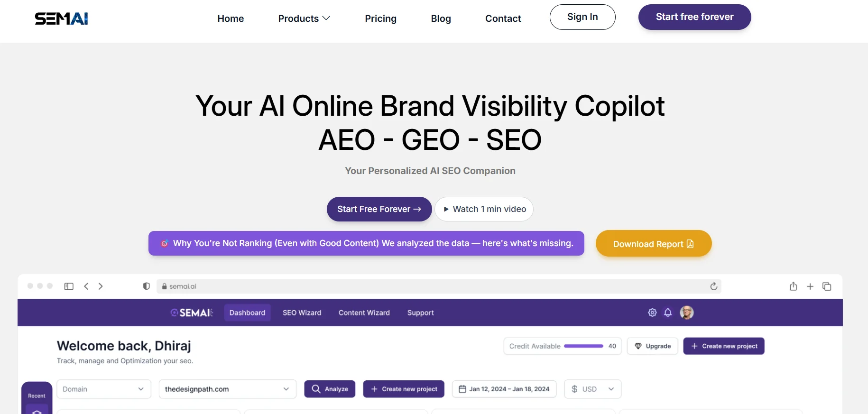Click the Download Report button
The height and width of the screenshot is (414, 868).
[x=653, y=244]
